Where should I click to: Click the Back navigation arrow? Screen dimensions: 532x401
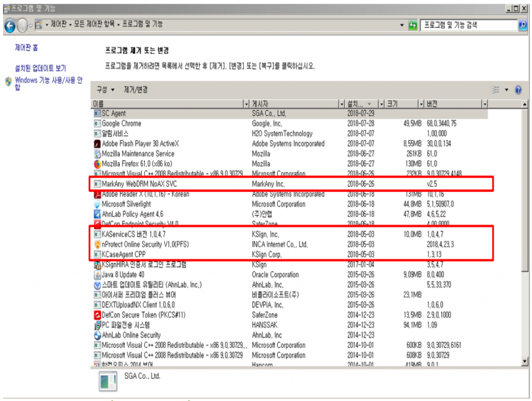[10, 25]
